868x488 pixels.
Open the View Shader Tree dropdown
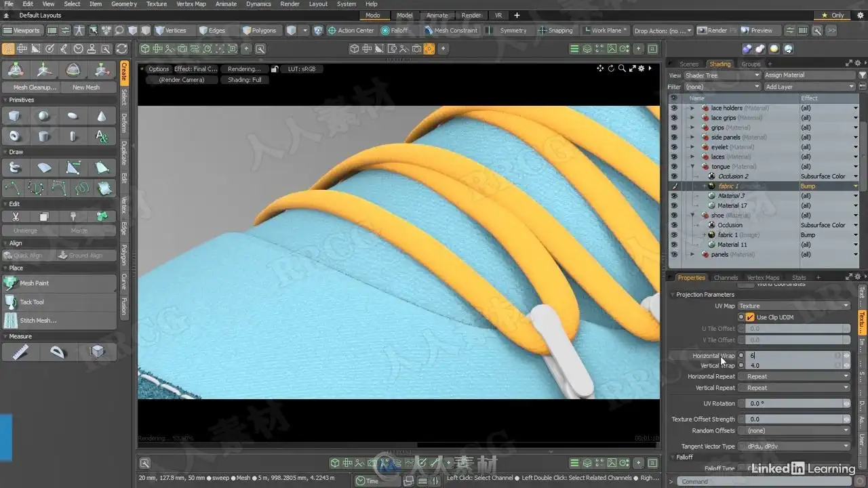pyautogui.click(x=722, y=75)
